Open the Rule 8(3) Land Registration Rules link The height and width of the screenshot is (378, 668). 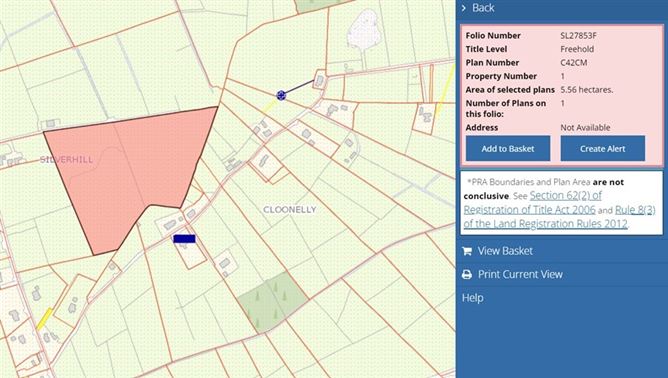560,216
